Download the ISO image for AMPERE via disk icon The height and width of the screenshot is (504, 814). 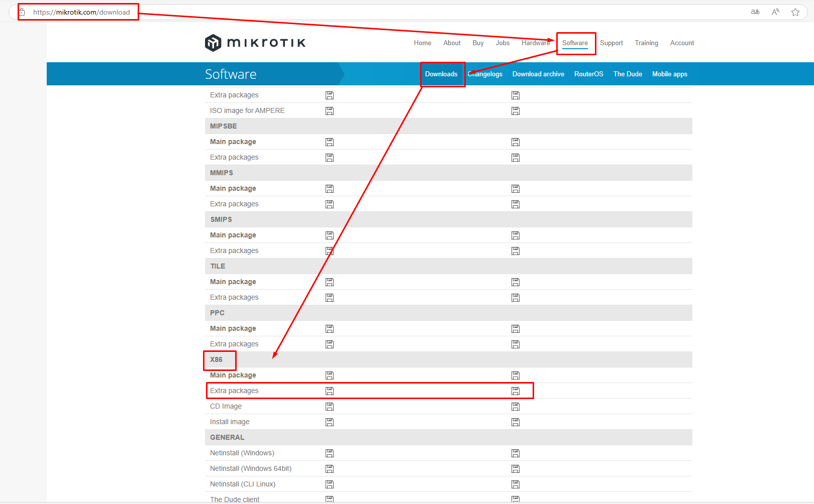[x=330, y=110]
